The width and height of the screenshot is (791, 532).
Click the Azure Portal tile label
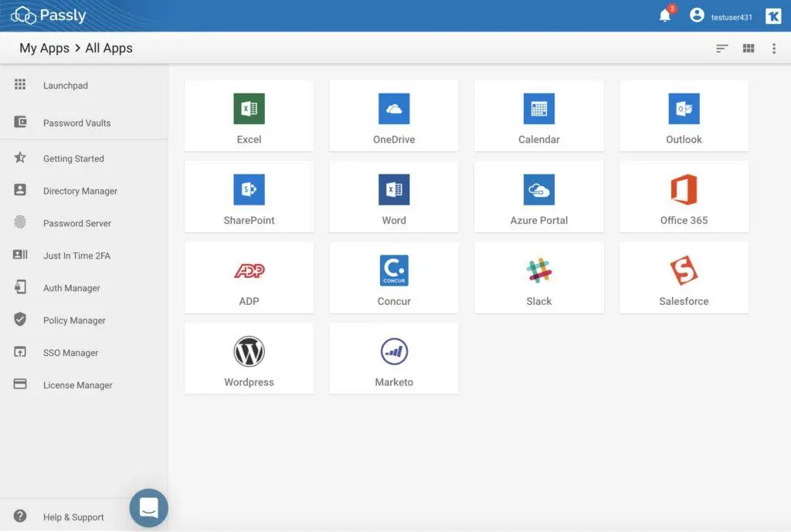[538, 220]
